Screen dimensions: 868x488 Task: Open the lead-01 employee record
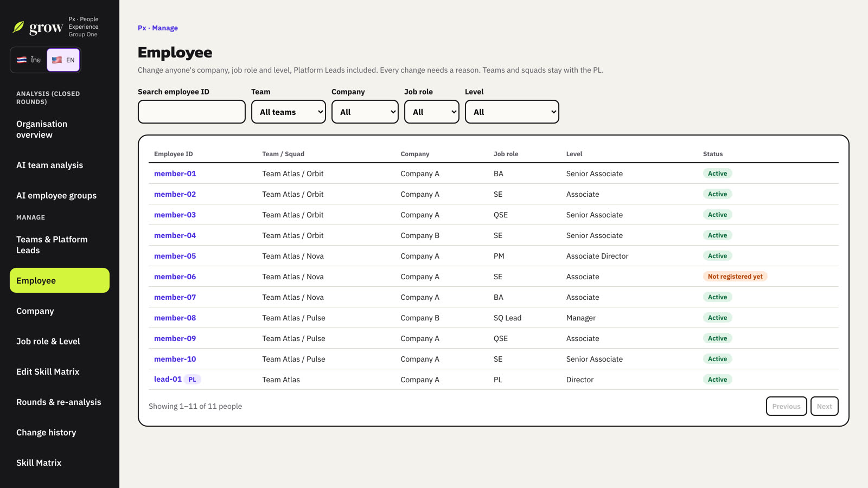(168, 379)
